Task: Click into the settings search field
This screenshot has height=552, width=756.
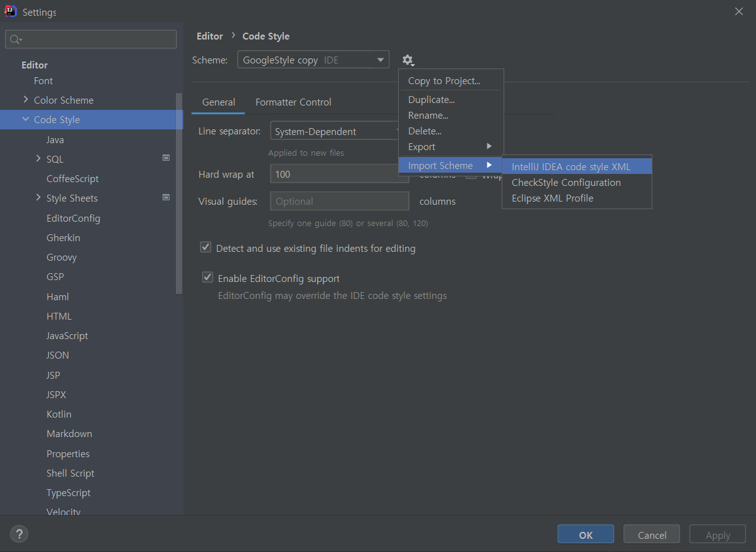Action: coord(91,39)
